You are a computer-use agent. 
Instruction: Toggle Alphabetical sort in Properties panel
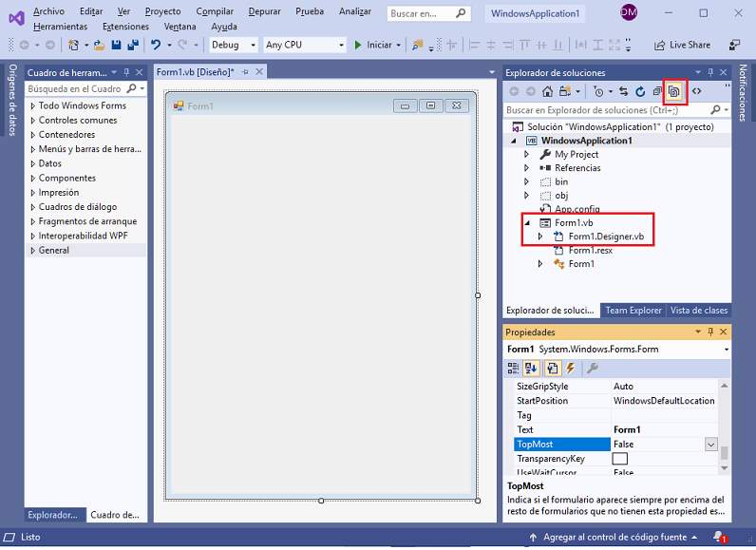531,369
